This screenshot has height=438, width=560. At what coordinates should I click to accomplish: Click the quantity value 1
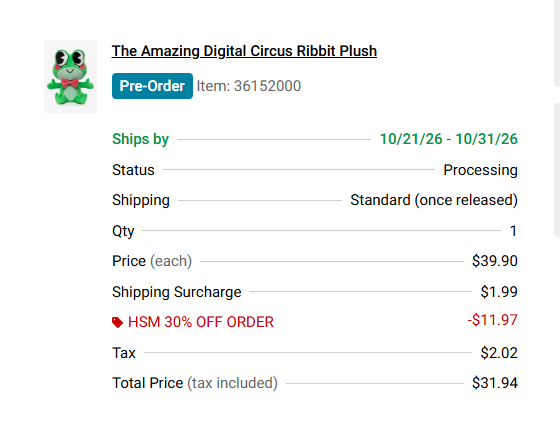point(513,231)
